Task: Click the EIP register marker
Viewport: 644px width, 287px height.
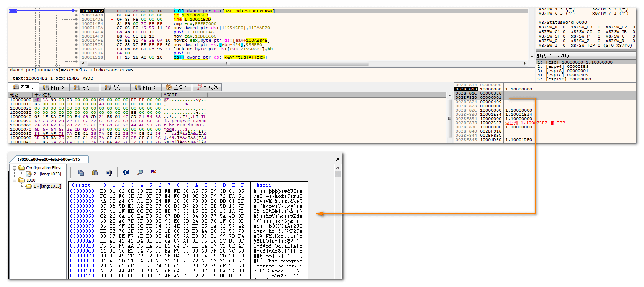Action: pos(13,11)
